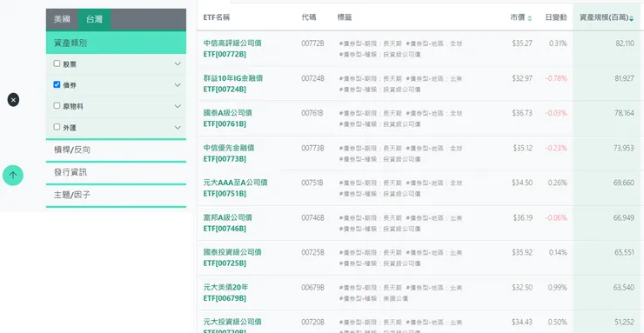Screen dimensions: 644x333
Task: Click the 標籤 column header
Action: tap(344, 17)
